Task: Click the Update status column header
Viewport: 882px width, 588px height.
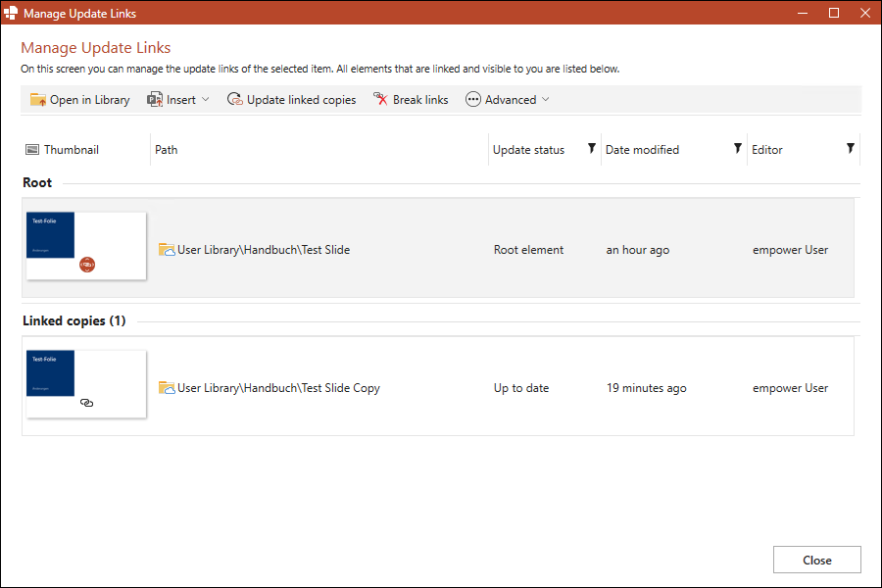Action: pyautogui.click(x=529, y=150)
